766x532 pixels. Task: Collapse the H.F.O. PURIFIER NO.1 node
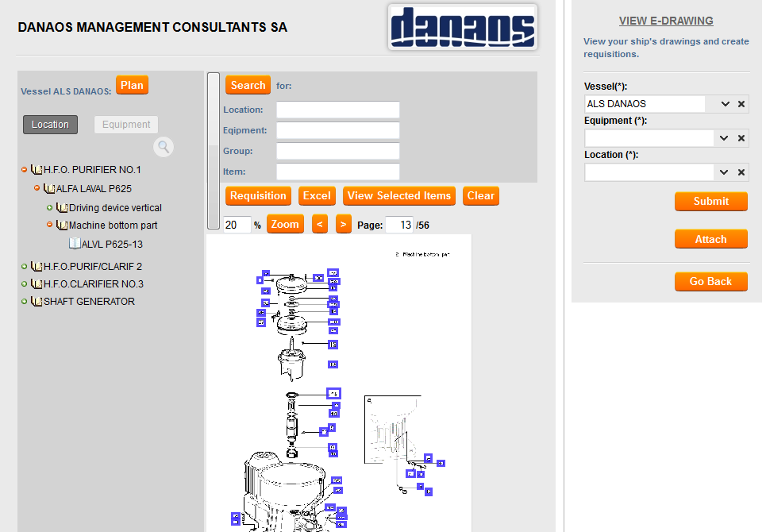24,169
